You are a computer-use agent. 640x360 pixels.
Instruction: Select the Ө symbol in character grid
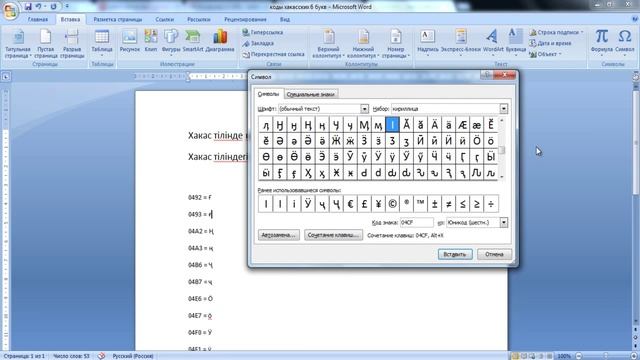coord(266,157)
